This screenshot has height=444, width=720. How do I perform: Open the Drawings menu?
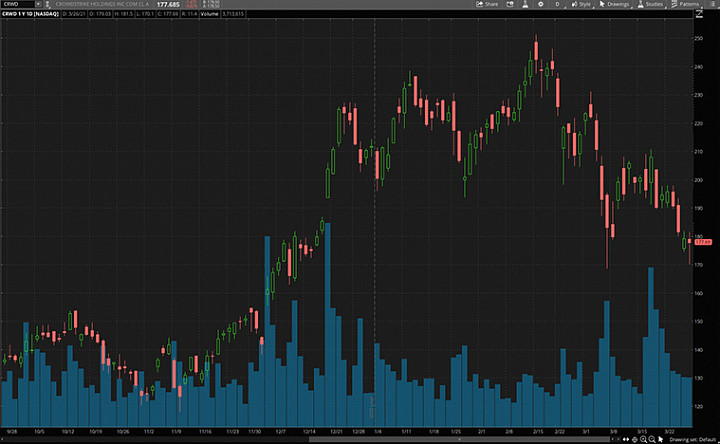(x=614, y=4)
